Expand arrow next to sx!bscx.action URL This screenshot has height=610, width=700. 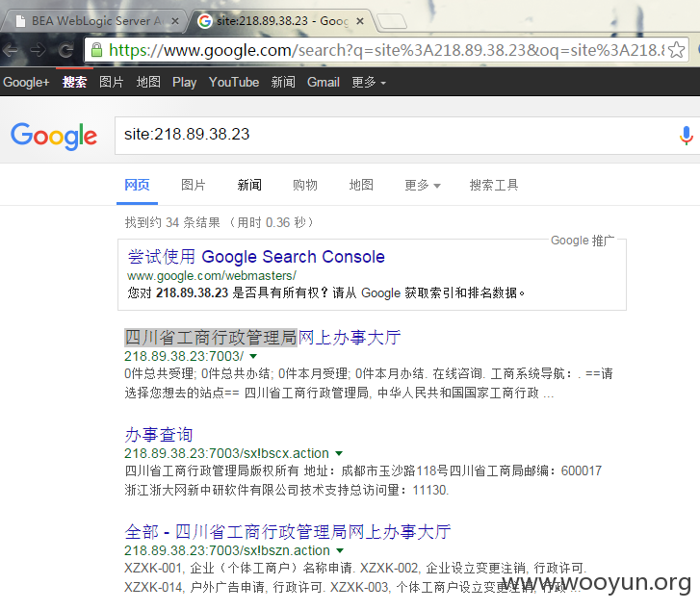coord(339,453)
